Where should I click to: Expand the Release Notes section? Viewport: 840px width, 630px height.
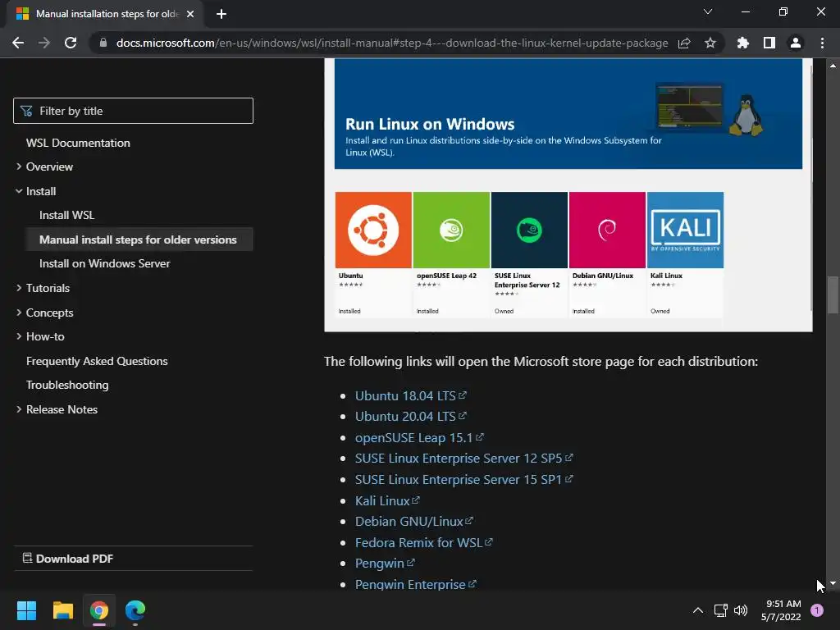[62, 409]
